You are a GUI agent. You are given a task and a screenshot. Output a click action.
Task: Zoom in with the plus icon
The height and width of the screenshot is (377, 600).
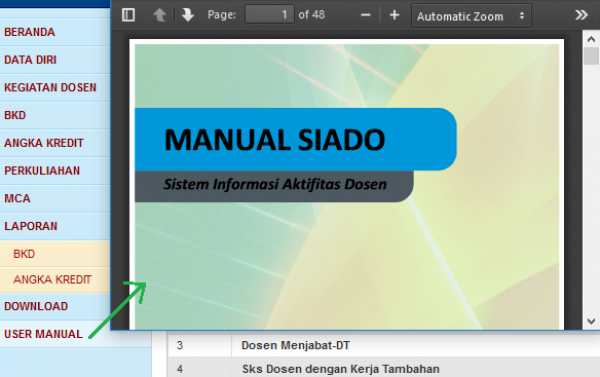coord(394,15)
